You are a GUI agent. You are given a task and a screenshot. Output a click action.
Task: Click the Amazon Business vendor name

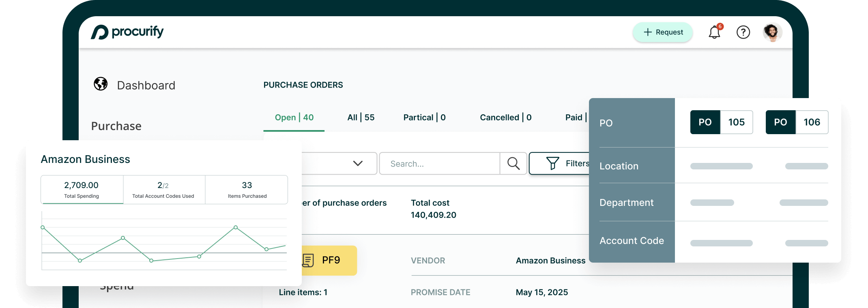(550, 261)
